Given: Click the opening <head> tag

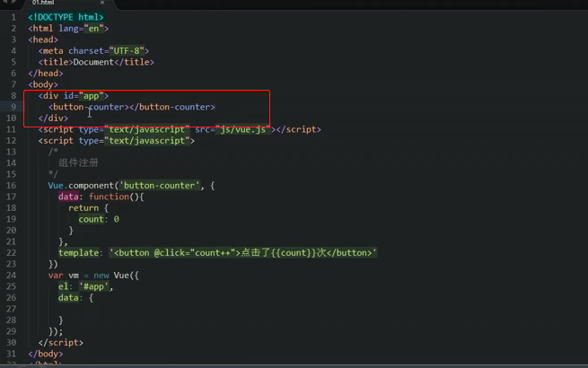Looking at the screenshot, I should click(43, 39).
